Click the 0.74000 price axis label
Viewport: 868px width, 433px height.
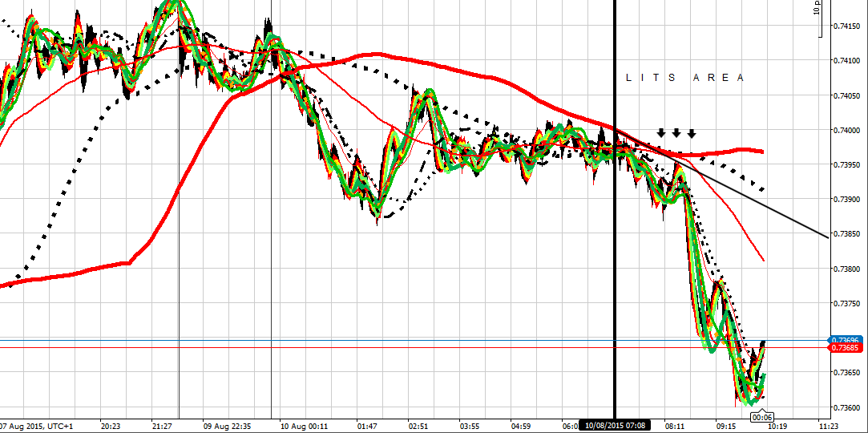click(x=846, y=130)
